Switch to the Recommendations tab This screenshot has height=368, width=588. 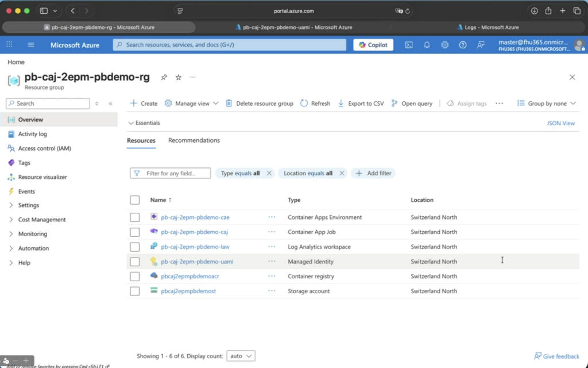194,140
